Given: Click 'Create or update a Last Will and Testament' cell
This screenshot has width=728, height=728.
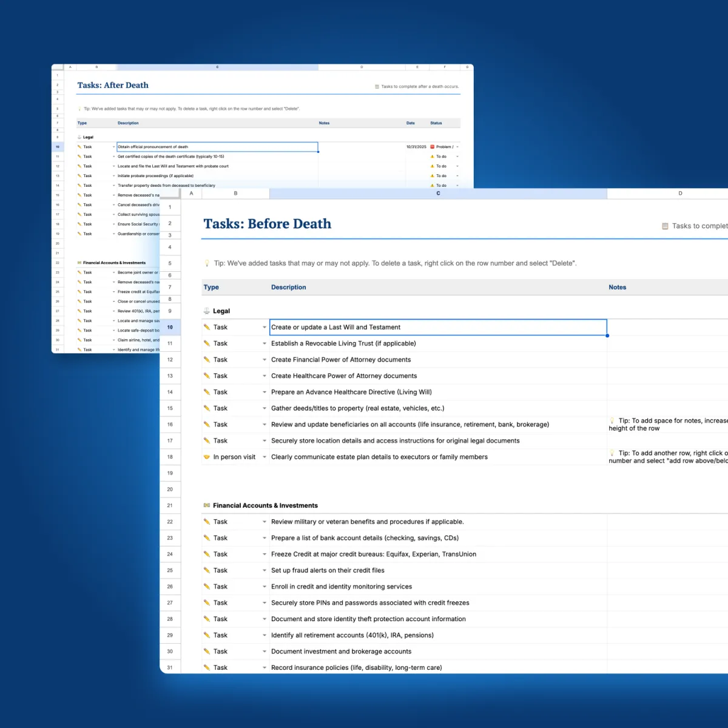Looking at the screenshot, I should click(x=438, y=327).
